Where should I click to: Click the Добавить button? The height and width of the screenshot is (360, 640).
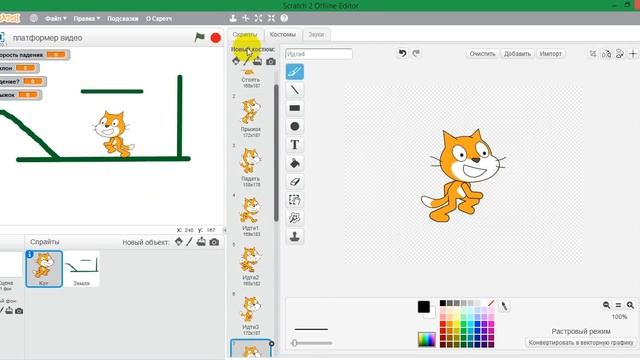coord(517,54)
